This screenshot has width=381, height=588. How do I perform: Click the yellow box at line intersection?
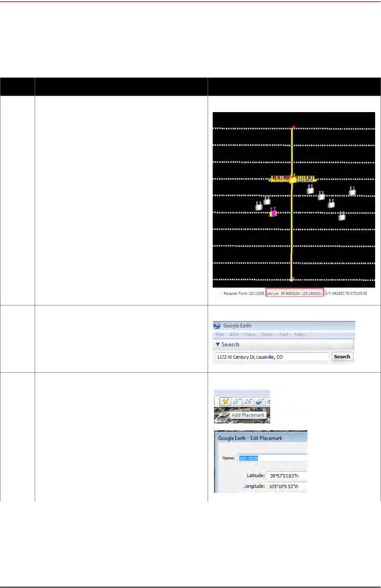292,180
